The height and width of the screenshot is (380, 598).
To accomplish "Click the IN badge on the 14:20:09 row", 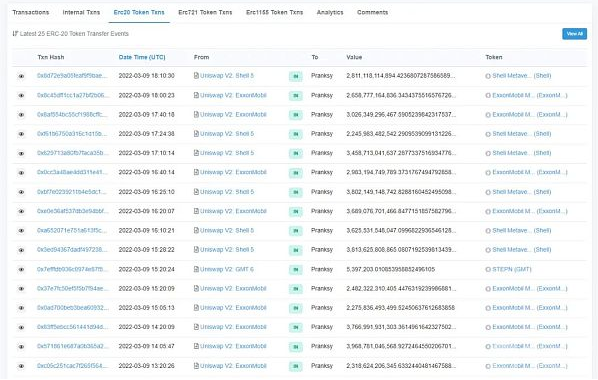I will [296, 327].
